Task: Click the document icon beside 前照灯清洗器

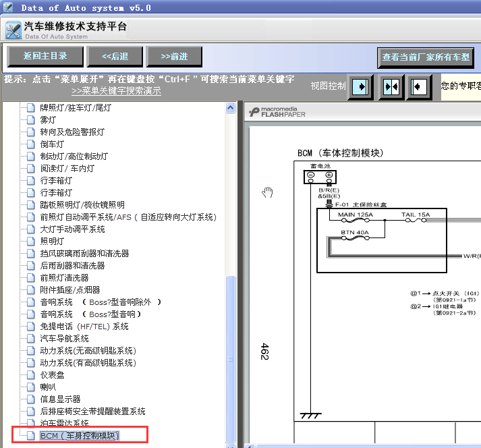Action: pos(30,278)
